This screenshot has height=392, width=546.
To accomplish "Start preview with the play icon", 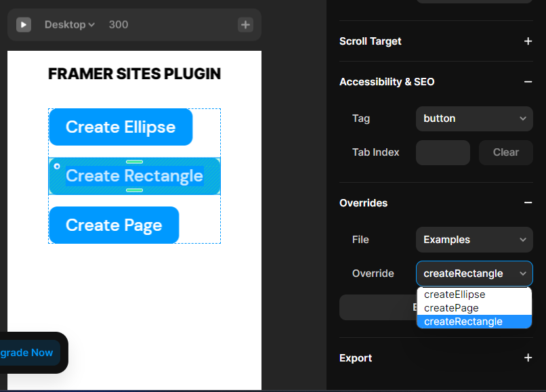I will click(24, 25).
